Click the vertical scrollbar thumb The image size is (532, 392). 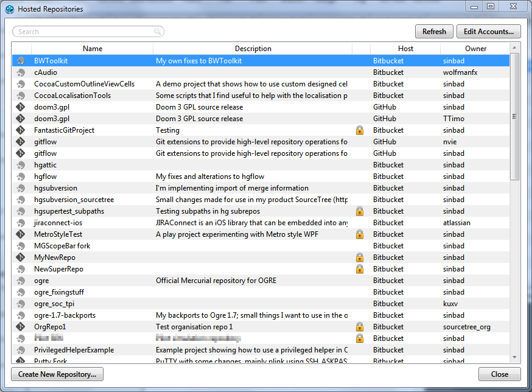pos(514,116)
